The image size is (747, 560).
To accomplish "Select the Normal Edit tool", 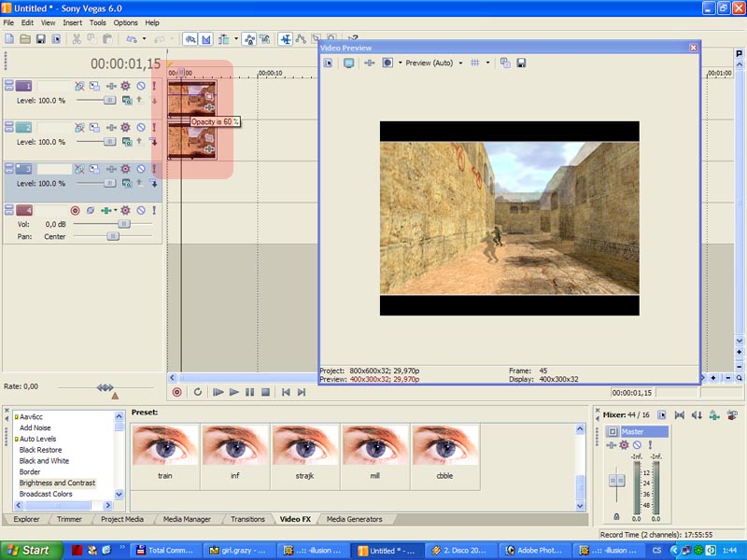I will [286, 39].
